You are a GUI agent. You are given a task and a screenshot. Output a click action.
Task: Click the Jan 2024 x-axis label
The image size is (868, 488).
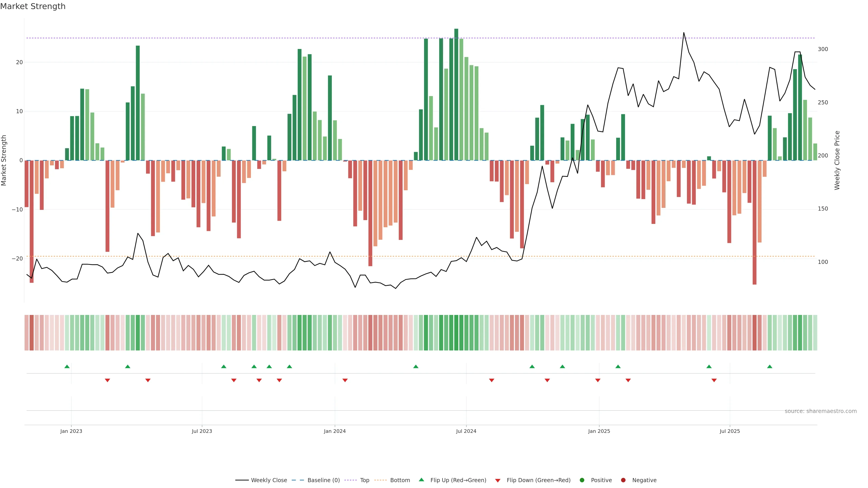click(x=335, y=431)
